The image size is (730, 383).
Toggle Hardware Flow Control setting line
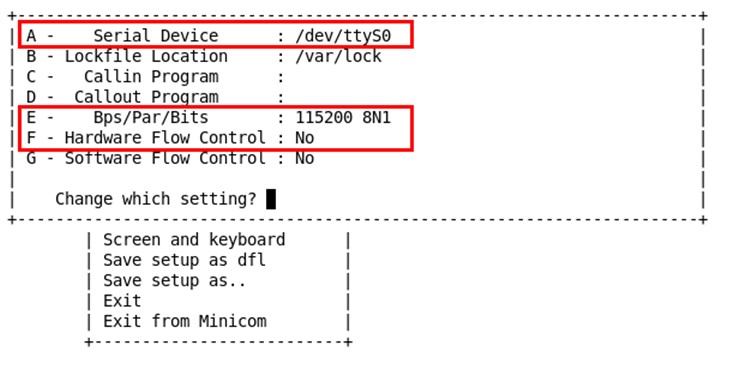click(x=170, y=138)
